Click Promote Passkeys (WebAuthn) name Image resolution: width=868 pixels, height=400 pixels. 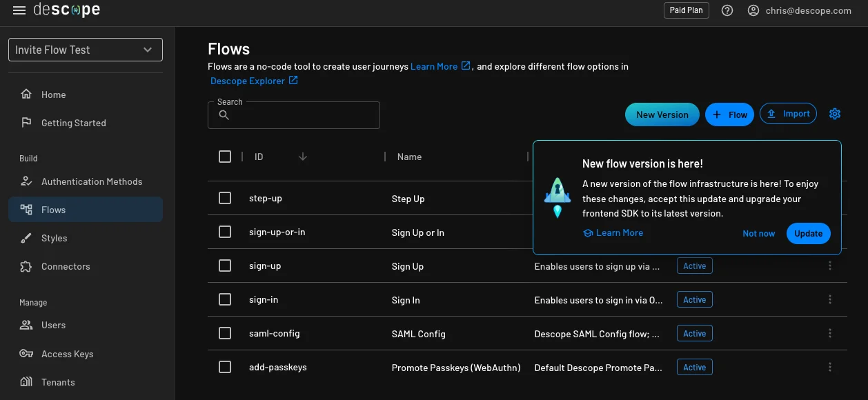tap(456, 368)
